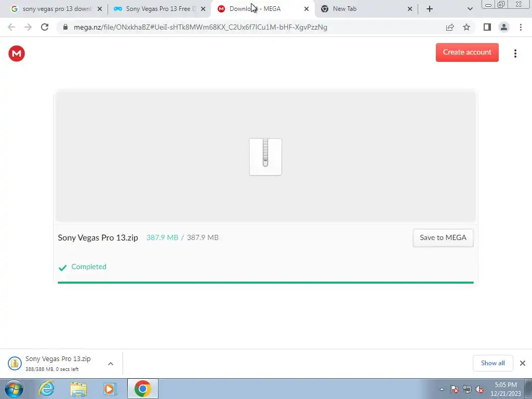The width and height of the screenshot is (532, 399).
Task: Click the Completed status text
Action: click(88, 267)
